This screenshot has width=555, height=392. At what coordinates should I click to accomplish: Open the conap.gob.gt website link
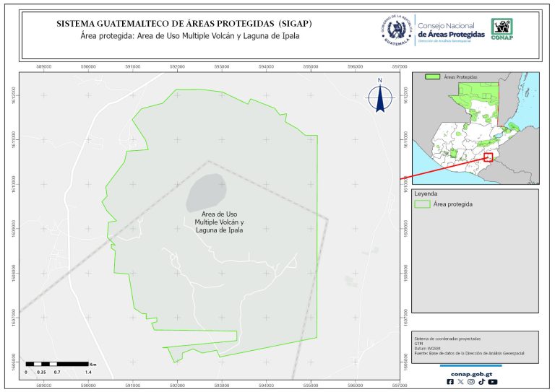pyautogui.click(x=471, y=373)
